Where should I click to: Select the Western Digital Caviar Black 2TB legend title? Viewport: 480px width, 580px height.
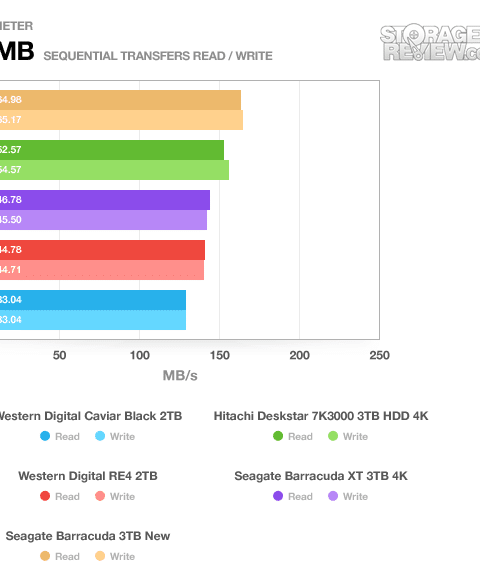90,416
